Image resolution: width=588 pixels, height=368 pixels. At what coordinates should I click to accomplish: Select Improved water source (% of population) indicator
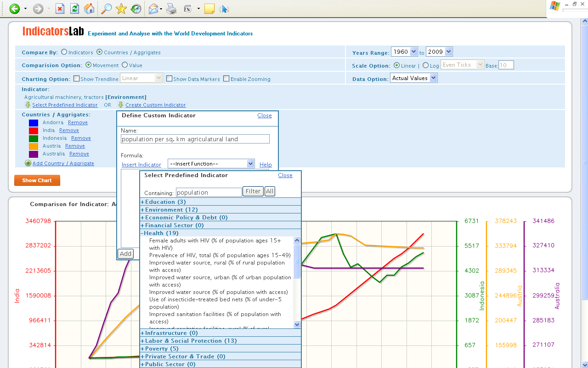coord(219,292)
